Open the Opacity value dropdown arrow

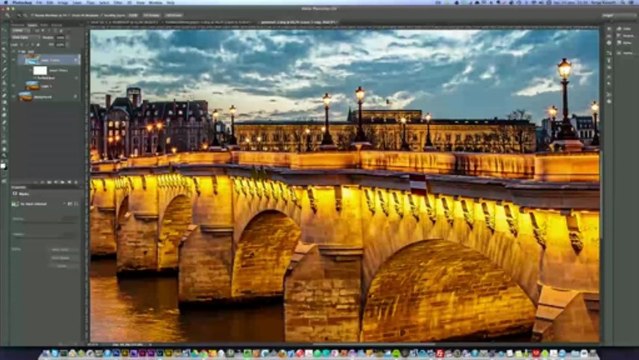(67, 38)
